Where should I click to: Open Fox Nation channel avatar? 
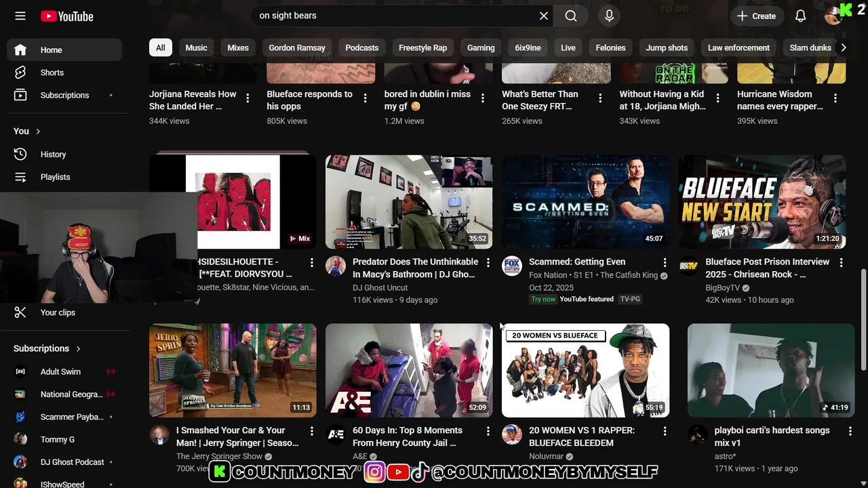pos(512,266)
